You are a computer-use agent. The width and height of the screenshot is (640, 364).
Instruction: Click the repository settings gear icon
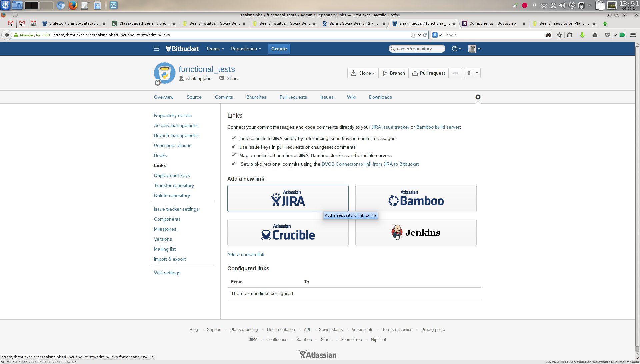pyautogui.click(x=478, y=97)
